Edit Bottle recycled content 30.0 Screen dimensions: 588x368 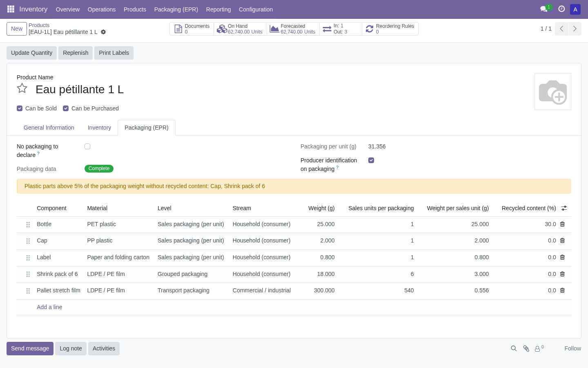coord(525,224)
